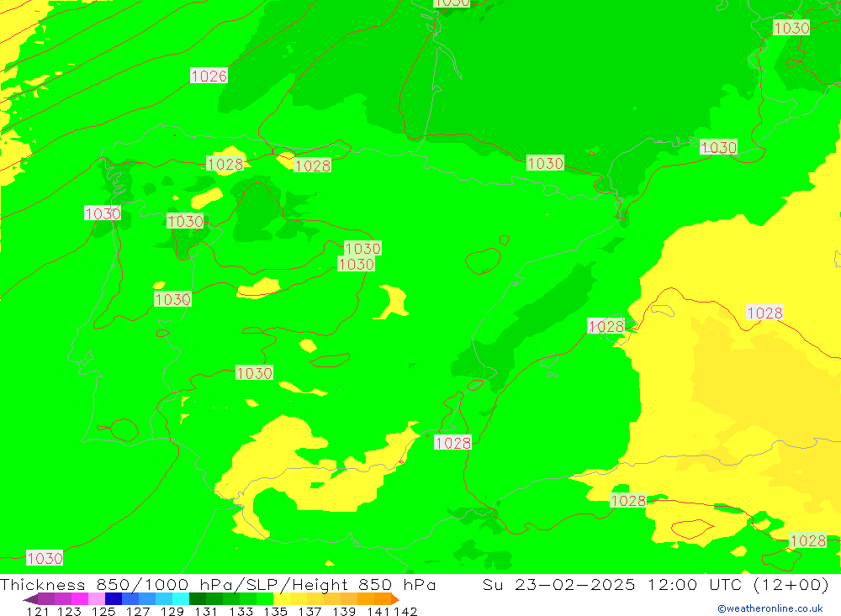Click the 1026 isobar label

(209, 76)
